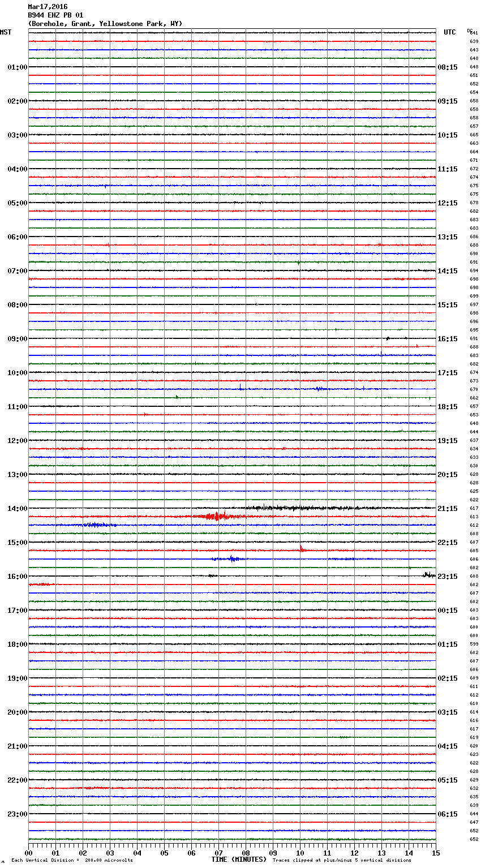Select the 19:00 MST time label
The width and height of the screenshot is (481, 868).
point(18,678)
